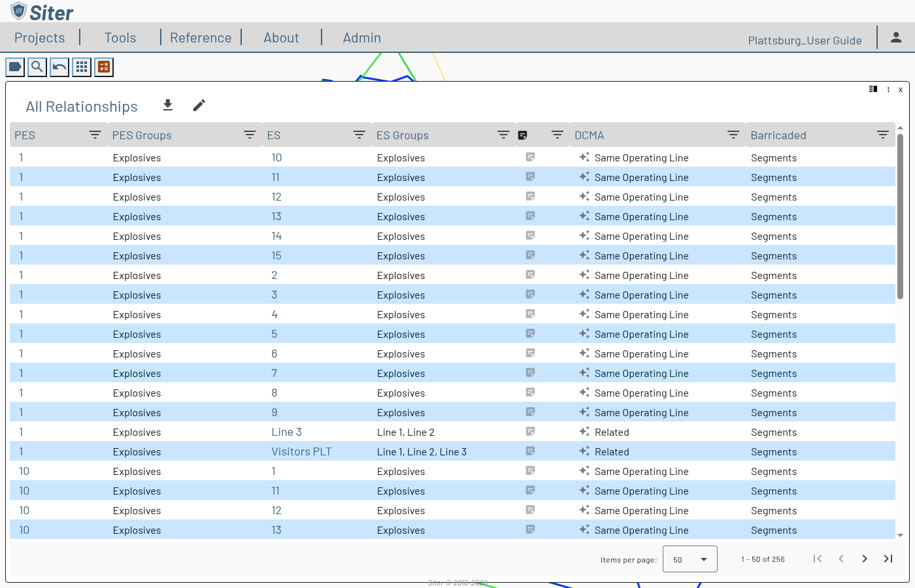Open the user account icon

click(x=896, y=38)
